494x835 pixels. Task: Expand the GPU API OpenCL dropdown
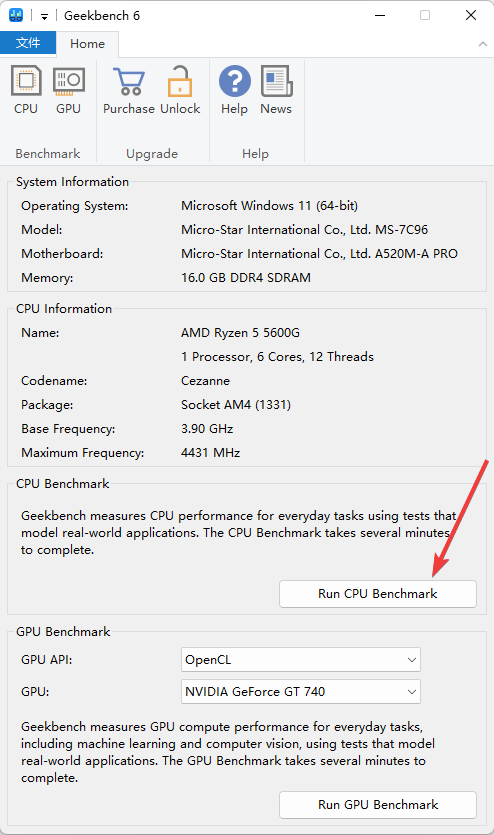(411, 660)
